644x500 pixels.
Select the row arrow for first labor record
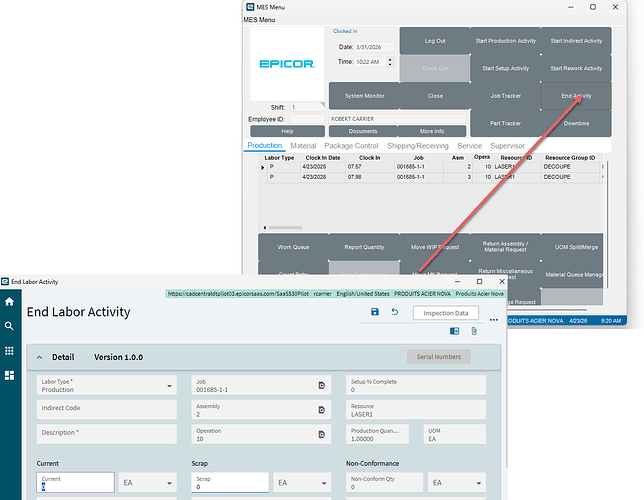pyautogui.click(x=262, y=168)
